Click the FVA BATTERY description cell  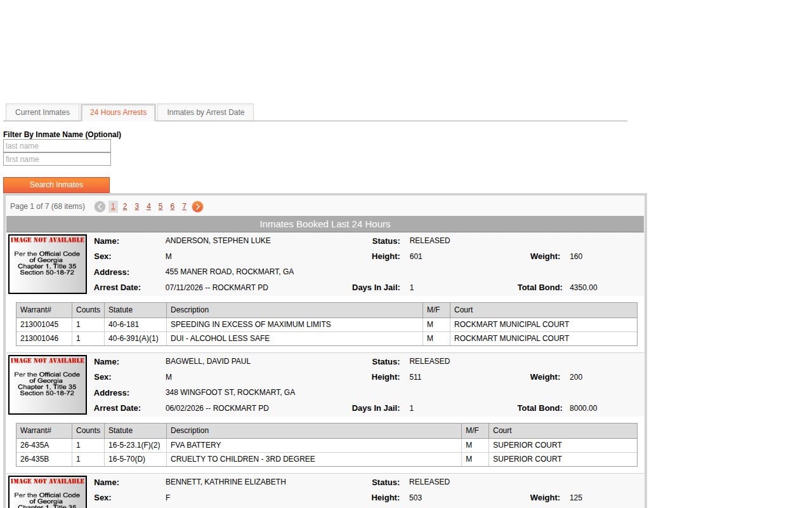(x=314, y=445)
